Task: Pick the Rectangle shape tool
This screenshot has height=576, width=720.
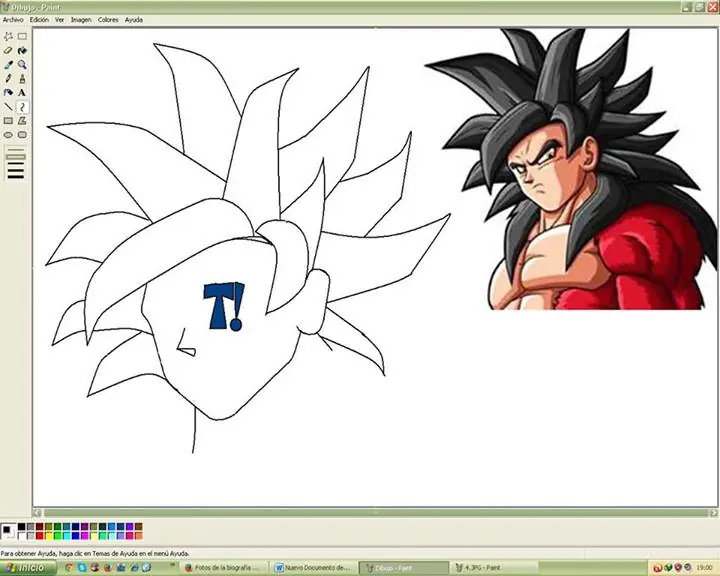Action: point(8,121)
